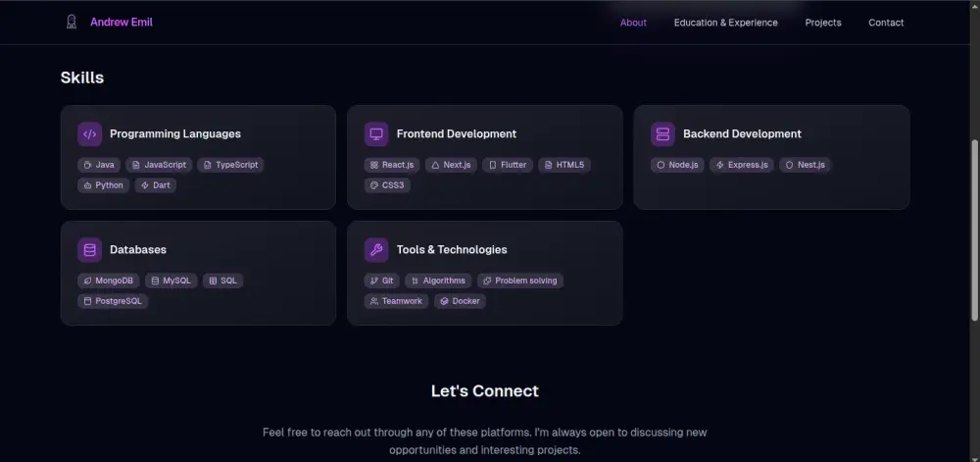980x462 pixels.
Task: Click the Node.js skill tag
Action: (678, 165)
